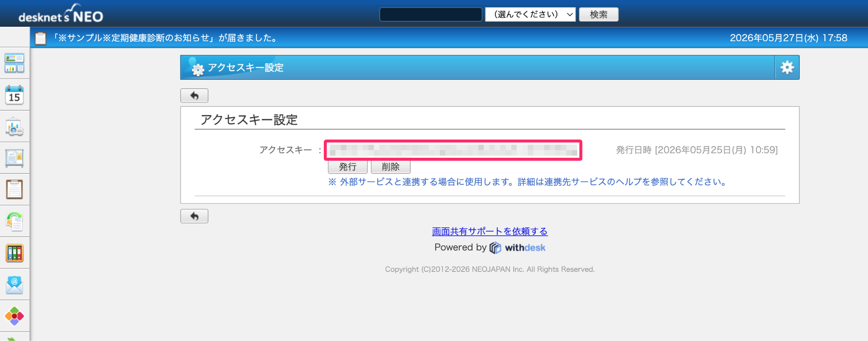Open the portal icon in sidebar
The width and height of the screenshot is (868, 341).
click(x=14, y=63)
